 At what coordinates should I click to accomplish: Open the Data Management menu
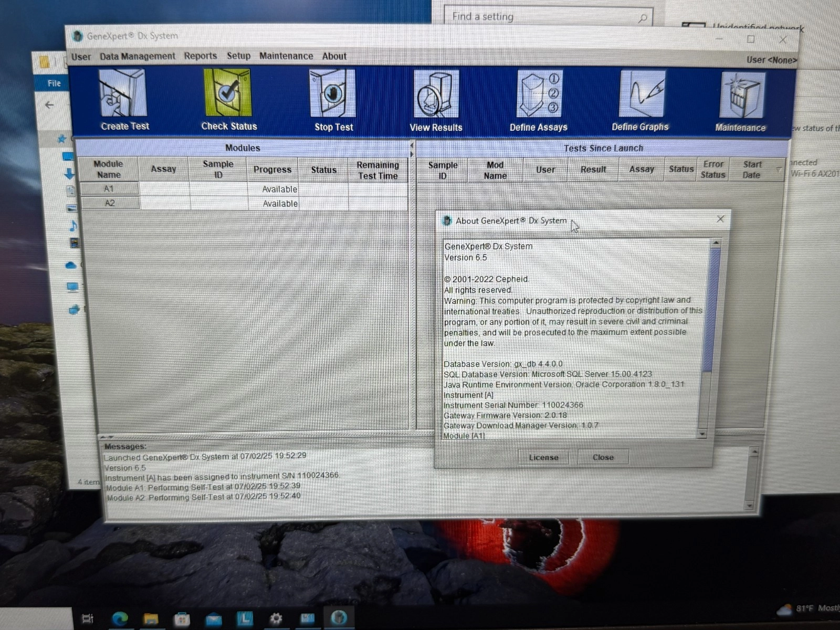pyautogui.click(x=138, y=56)
